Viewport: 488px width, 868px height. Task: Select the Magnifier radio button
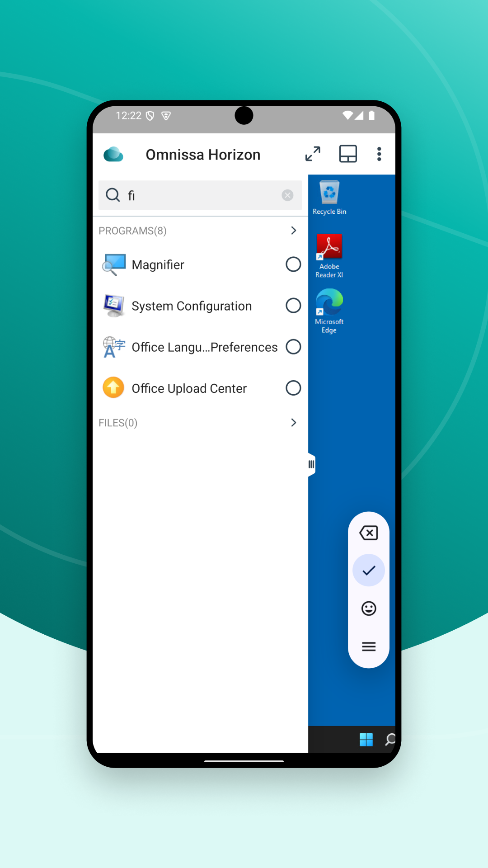tap(293, 264)
